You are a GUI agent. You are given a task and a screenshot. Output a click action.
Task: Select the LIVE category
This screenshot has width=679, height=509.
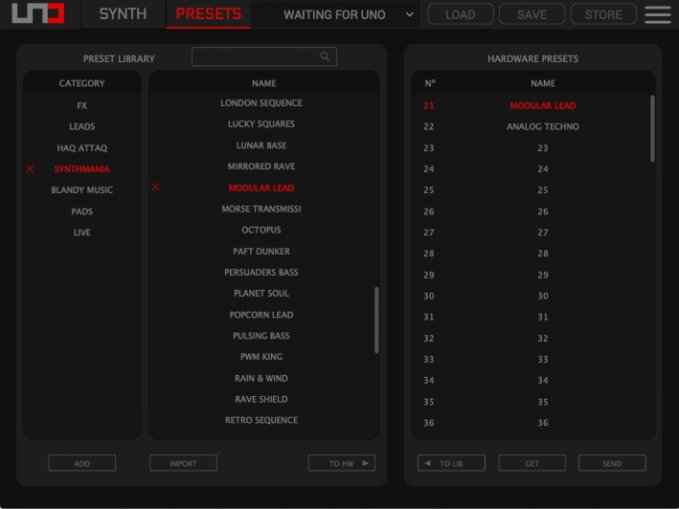82,232
